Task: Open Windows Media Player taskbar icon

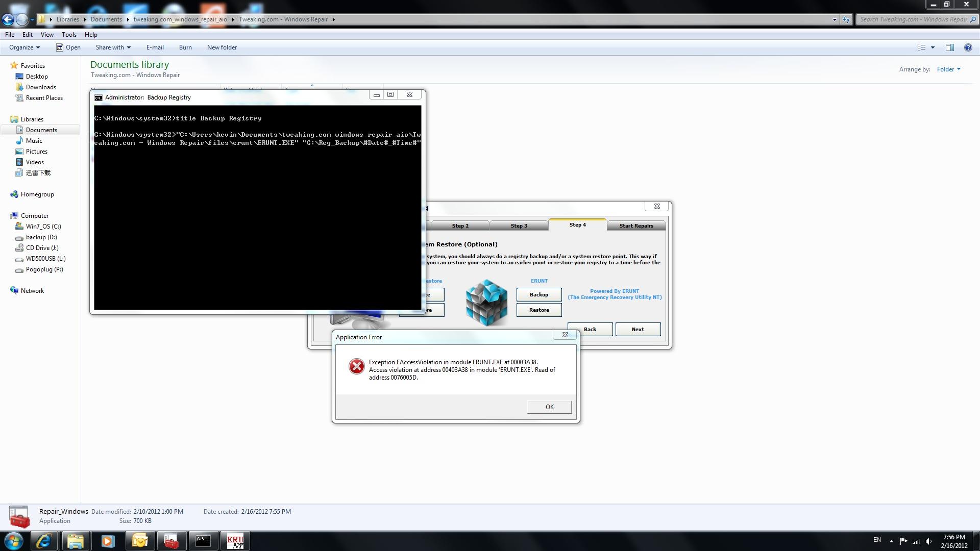Action: pyautogui.click(x=108, y=541)
